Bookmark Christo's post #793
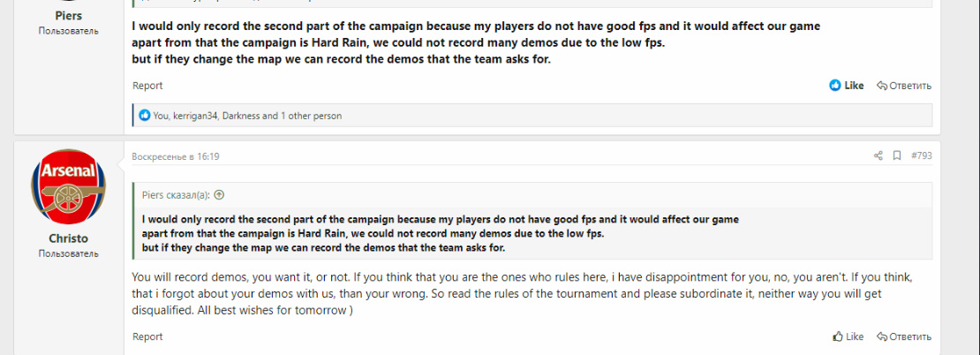Viewport: 980px width, 355px height. click(897, 156)
